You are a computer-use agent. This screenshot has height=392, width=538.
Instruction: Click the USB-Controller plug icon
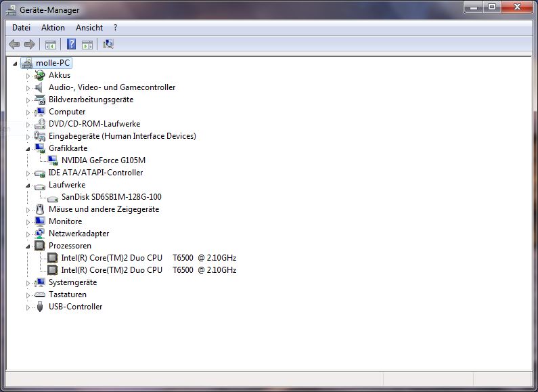tap(40, 307)
